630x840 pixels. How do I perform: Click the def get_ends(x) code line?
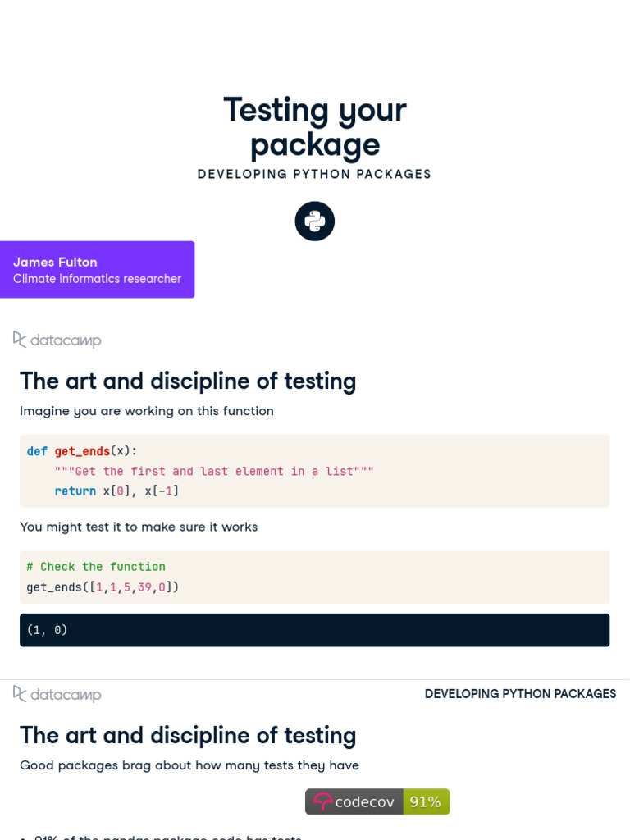82,451
